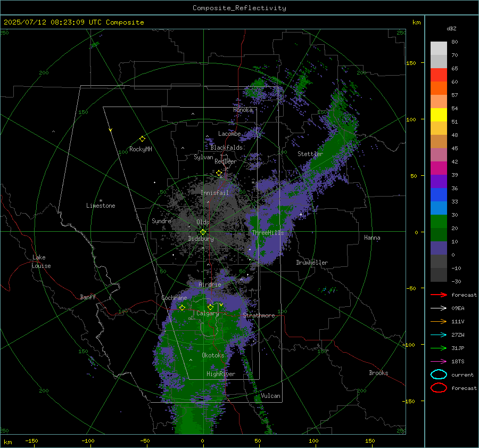Click the Lake Louise label
479x448 pixels.
tap(41, 262)
